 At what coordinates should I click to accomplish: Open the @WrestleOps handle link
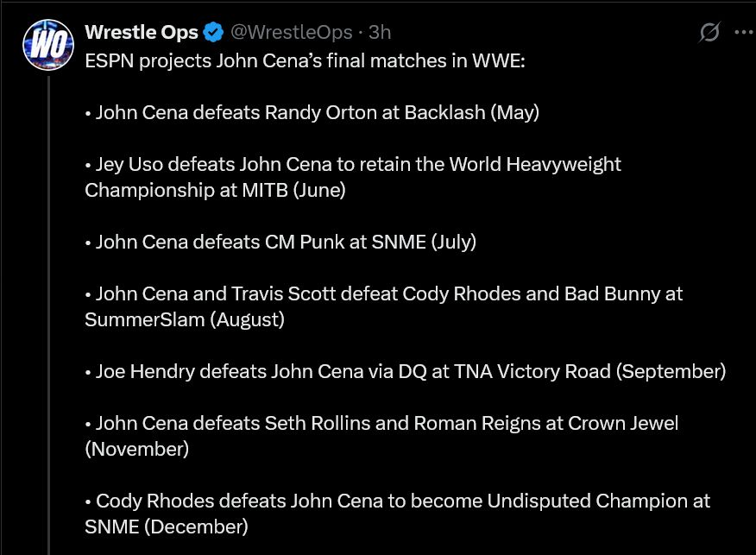pos(290,33)
